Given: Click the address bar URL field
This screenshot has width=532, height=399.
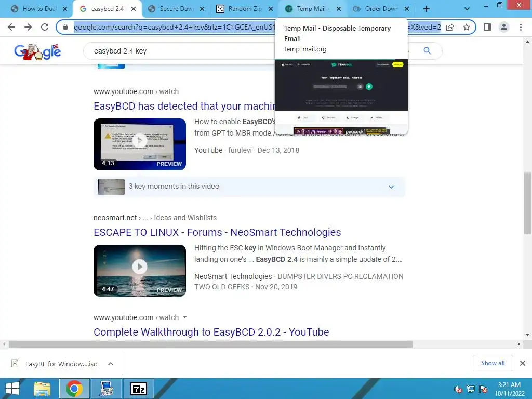Looking at the screenshot, I should (257, 27).
